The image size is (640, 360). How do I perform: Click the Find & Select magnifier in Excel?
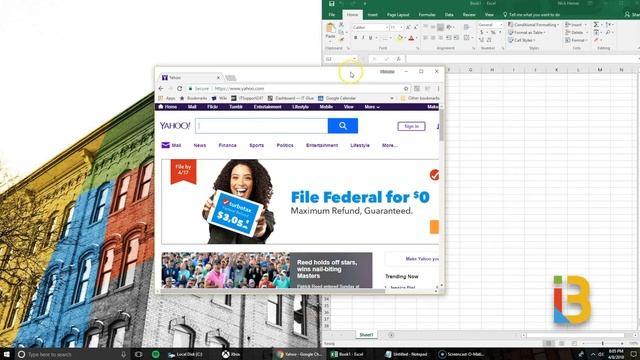tap(608, 32)
